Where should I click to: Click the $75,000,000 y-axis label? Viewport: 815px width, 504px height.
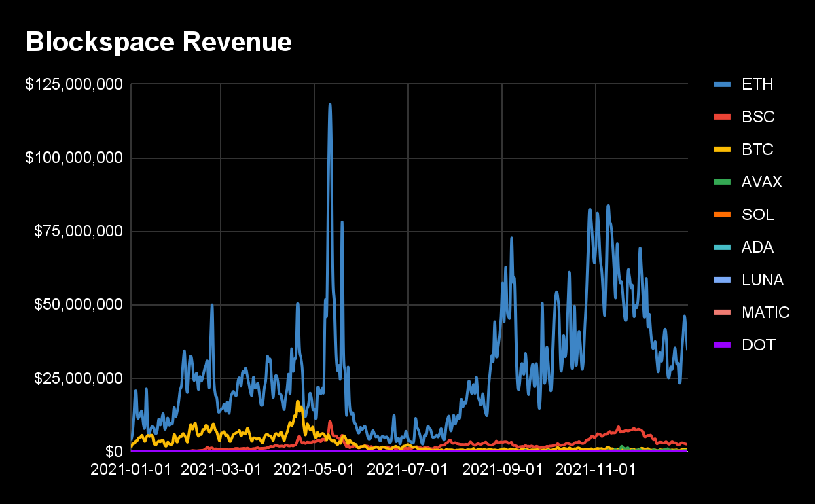click(79, 231)
